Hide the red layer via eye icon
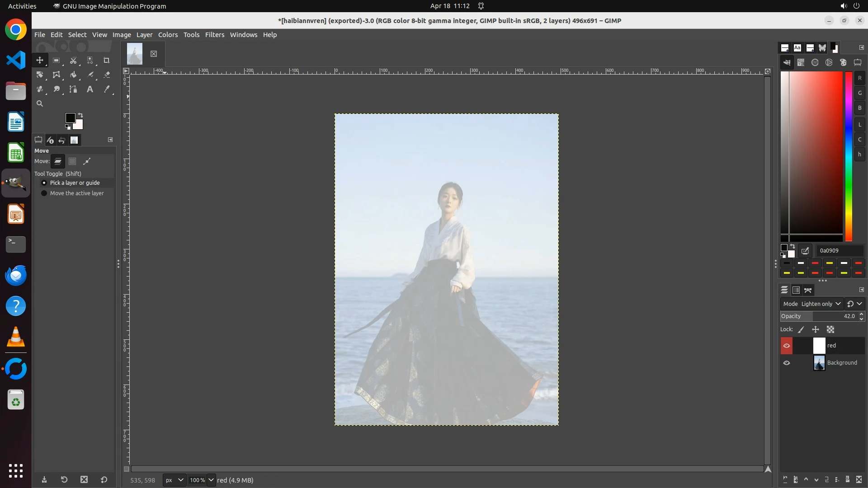The height and width of the screenshot is (488, 868). point(787,346)
